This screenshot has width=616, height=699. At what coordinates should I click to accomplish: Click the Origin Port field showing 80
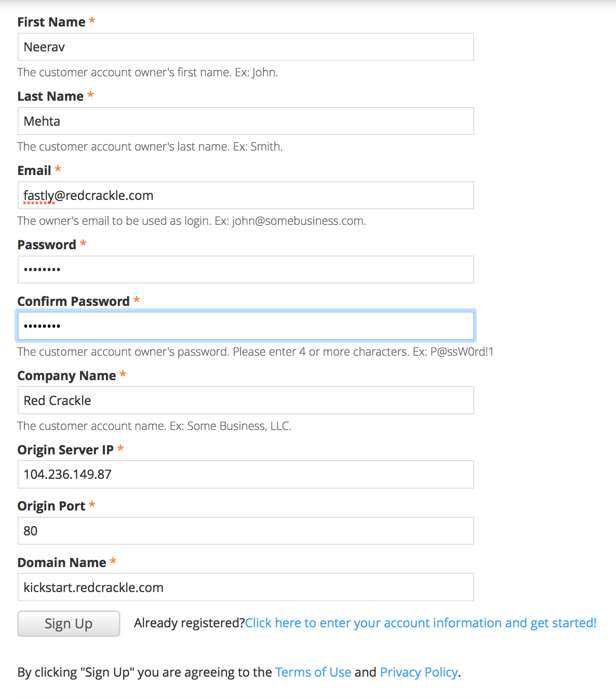click(x=246, y=531)
